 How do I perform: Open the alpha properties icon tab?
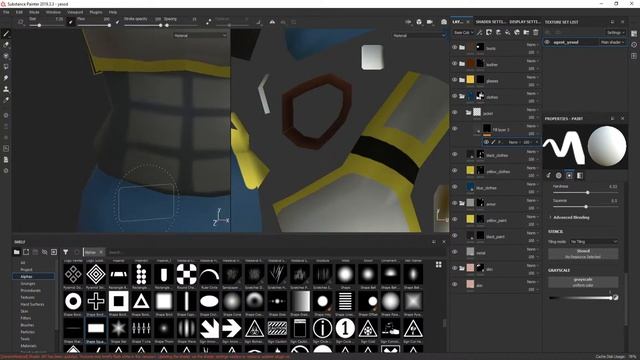click(x=558, y=176)
